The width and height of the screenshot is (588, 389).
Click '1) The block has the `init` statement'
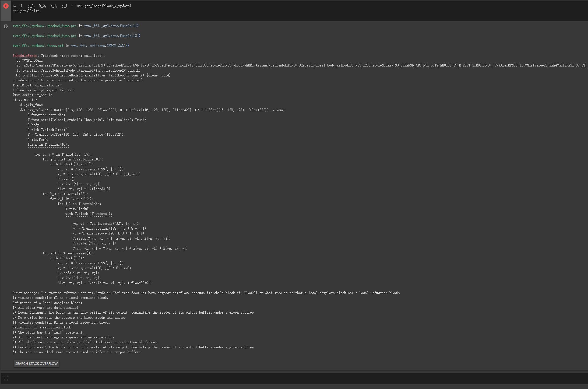(x=47, y=332)
